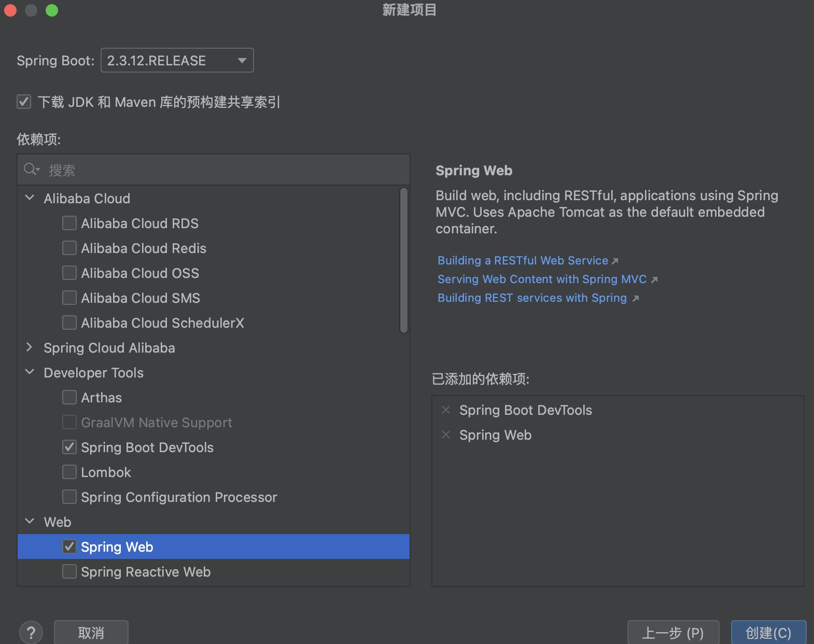The width and height of the screenshot is (814, 644).
Task: Enable the Lombok dependency checkbox
Action: (x=69, y=472)
